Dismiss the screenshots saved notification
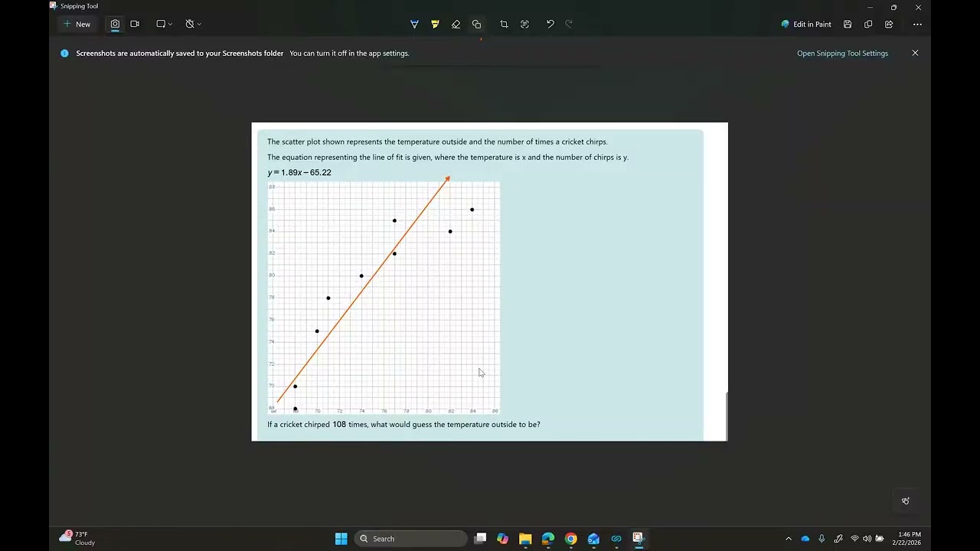980x551 pixels. tap(915, 54)
